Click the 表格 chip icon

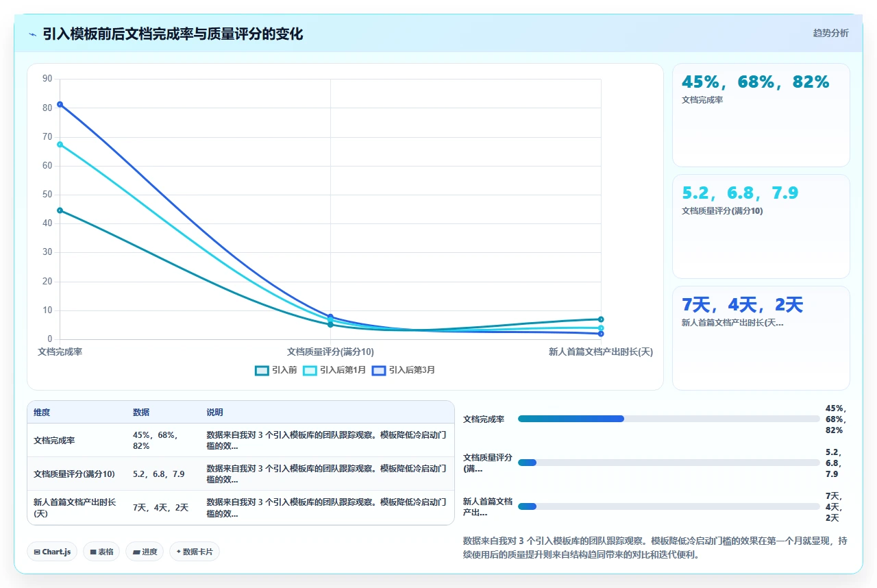[x=92, y=552]
